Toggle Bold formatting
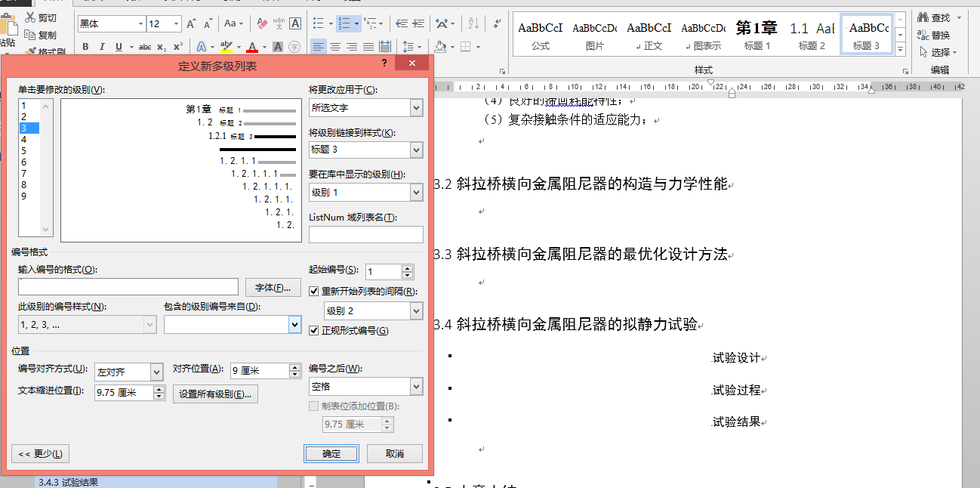 pos(85,47)
